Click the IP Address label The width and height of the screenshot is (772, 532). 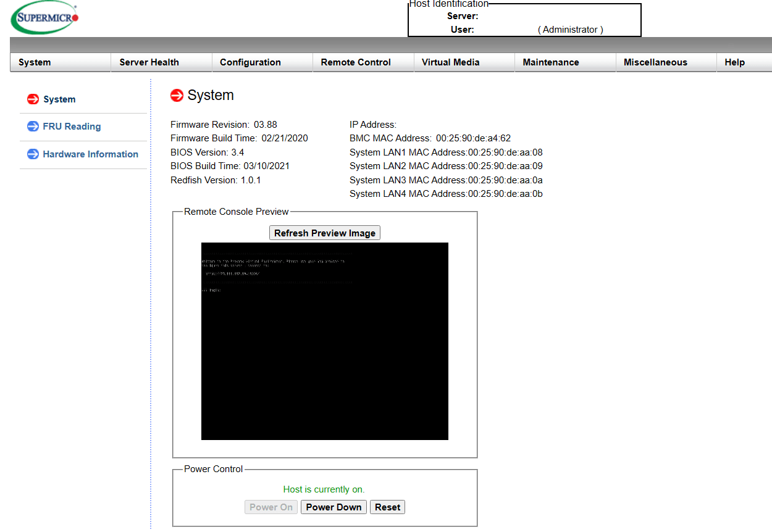[x=373, y=125]
